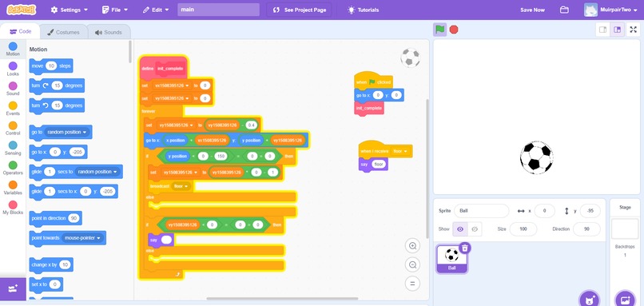Click the sprite Direction field
This screenshot has width=644, height=306.
[586, 229]
